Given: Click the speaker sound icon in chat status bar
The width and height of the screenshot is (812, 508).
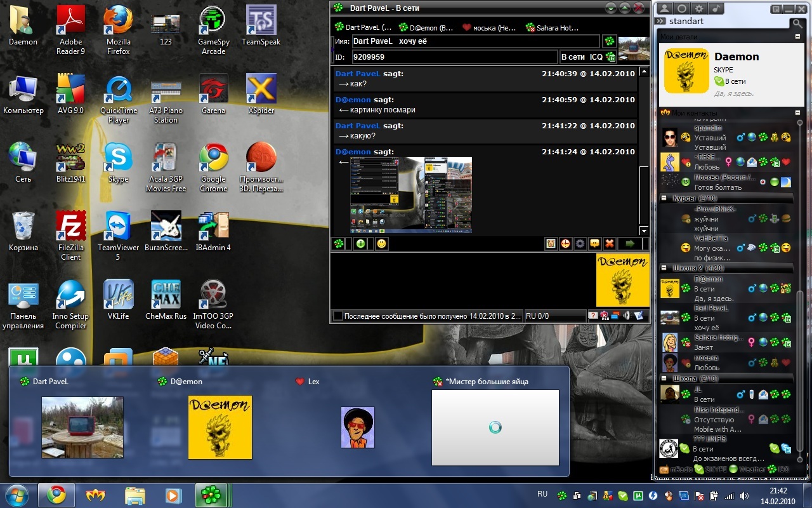Looking at the screenshot, I should click(x=627, y=316).
